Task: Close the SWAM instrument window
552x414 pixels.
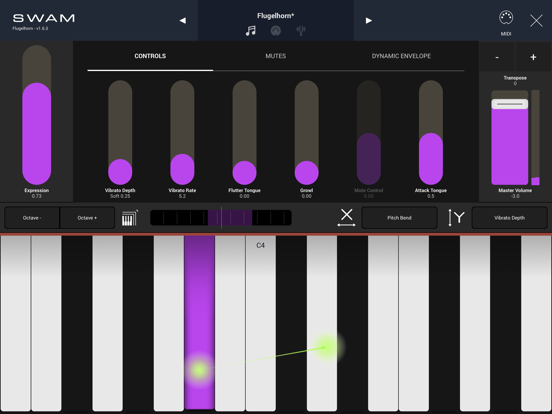Action: pyautogui.click(x=536, y=21)
